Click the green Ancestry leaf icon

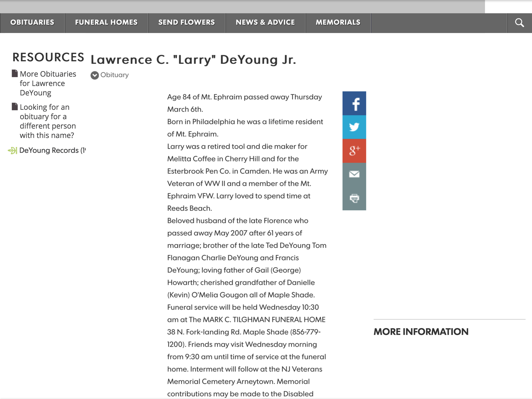12,150
